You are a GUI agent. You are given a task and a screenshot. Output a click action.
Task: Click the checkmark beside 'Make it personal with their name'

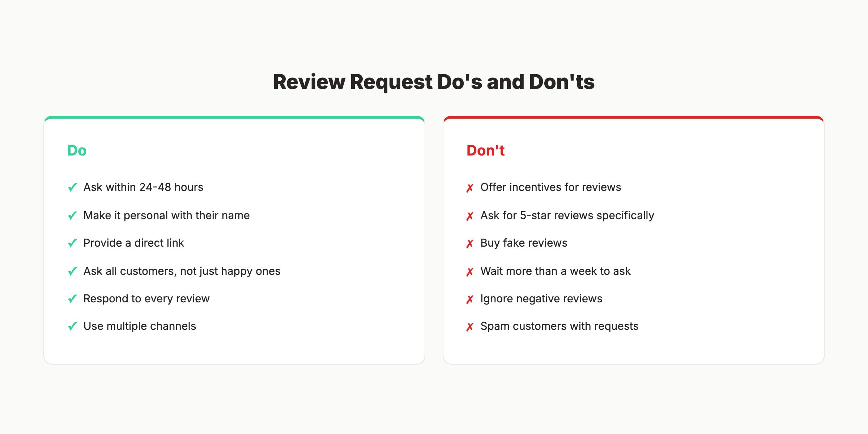pos(72,215)
